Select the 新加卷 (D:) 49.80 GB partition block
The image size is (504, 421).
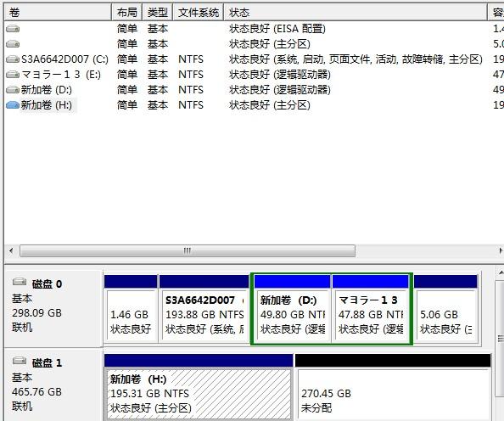point(292,309)
